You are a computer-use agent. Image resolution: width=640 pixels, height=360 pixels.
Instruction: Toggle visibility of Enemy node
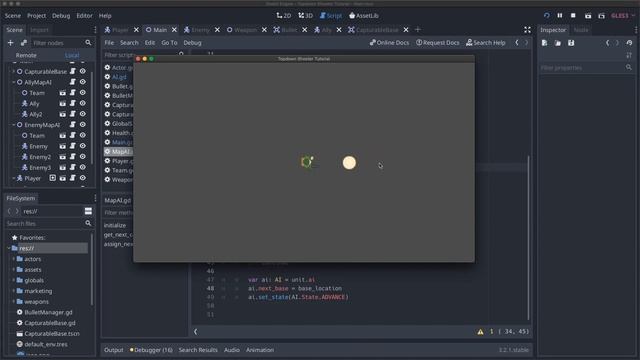pos(83,146)
